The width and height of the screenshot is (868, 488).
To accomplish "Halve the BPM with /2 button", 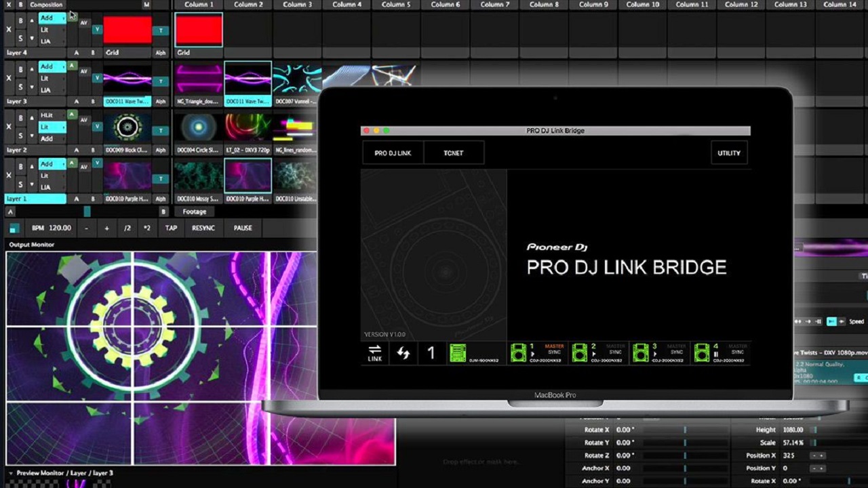I will point(127,228).
